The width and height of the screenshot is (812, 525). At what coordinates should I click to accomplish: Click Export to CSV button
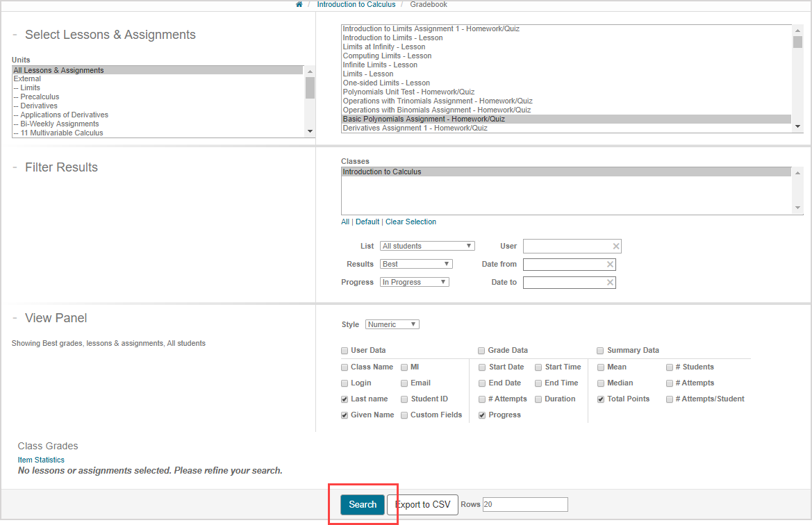click(422, 505)
